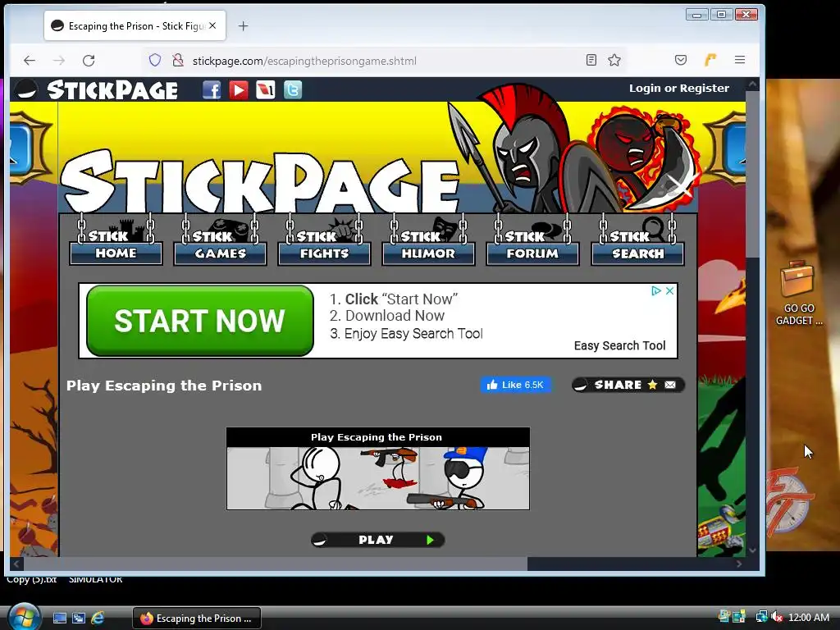This screenshot has width=840, height=630.
Task: Reload the page with the refresh icon
Action: (x=89, y=61)
